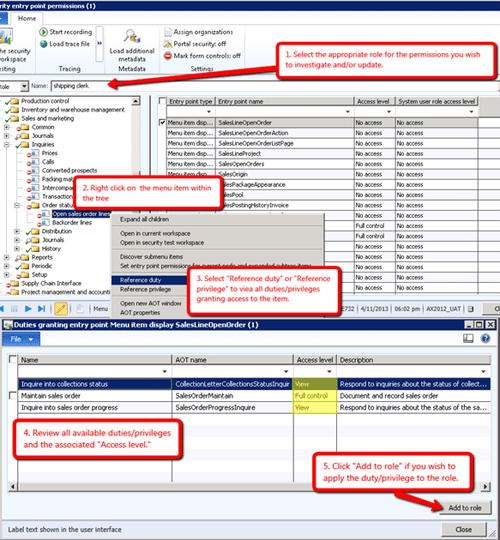
Task: Click the Production control folder icon
Action: (x=14, y=101)
